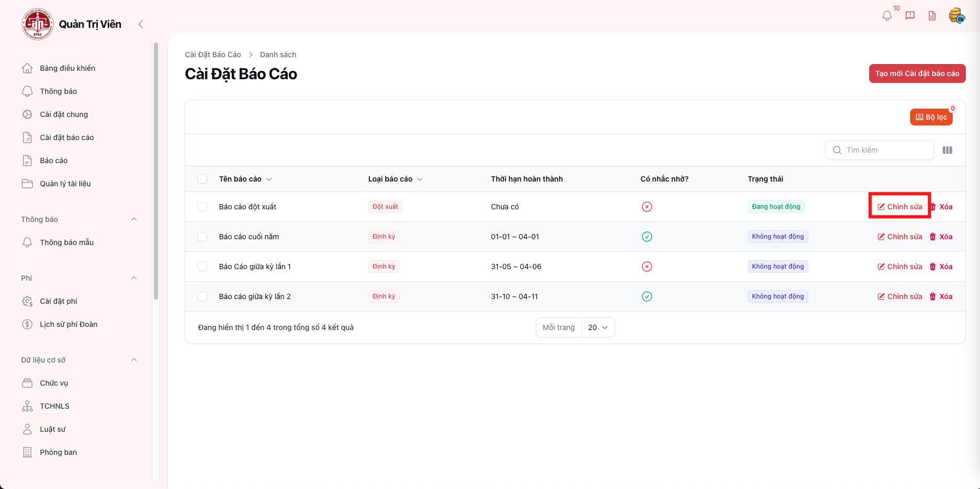Image resolution: width=980 pixels, height=489 pixels.
Task: Toggle the table column visibility icon
Action: click(x=947, y=150)
